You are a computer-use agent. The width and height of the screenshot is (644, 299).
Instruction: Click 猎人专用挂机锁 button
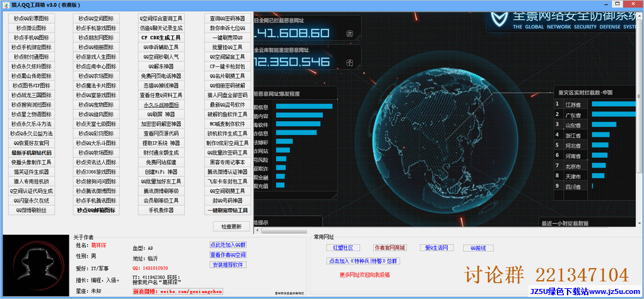(x=31, y=181)
